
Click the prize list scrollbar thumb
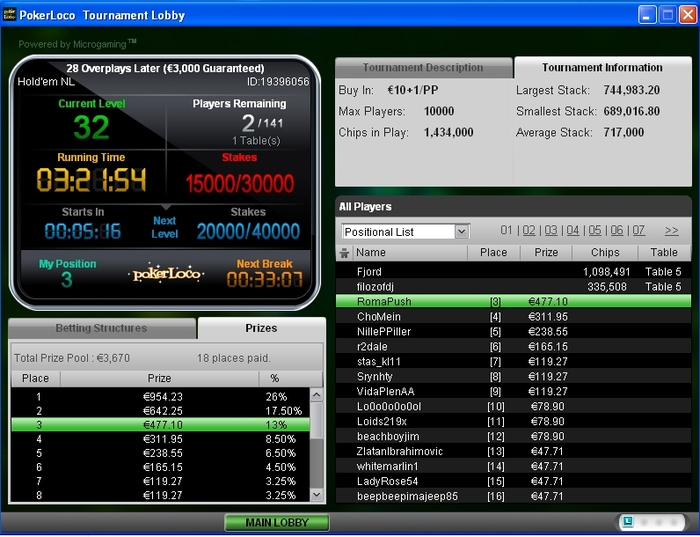(x=317, y=420)
